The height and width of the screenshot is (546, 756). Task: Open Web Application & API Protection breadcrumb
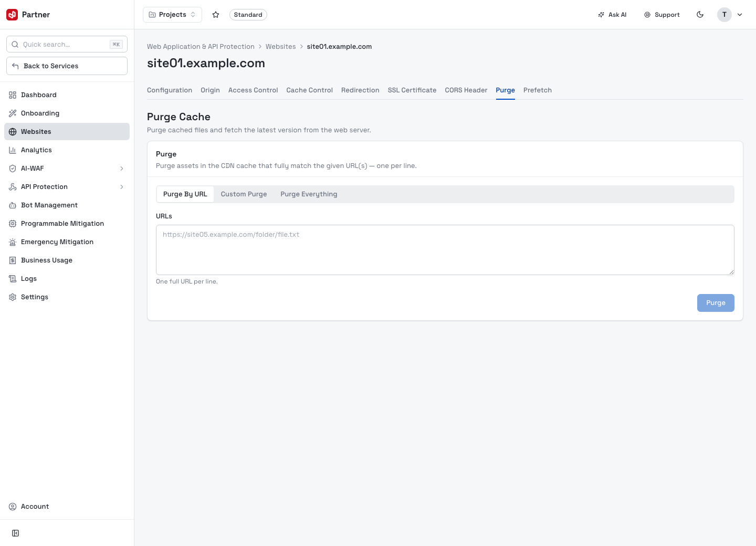tap(201, 47)
